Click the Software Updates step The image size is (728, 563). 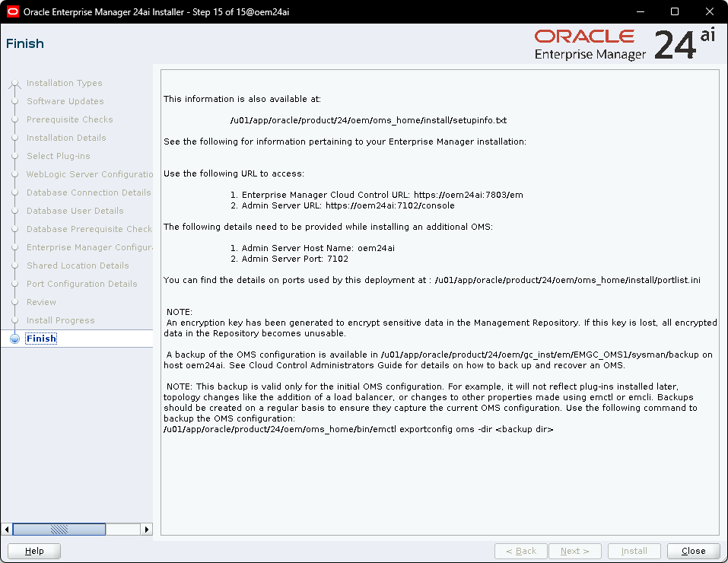[65, 101]
